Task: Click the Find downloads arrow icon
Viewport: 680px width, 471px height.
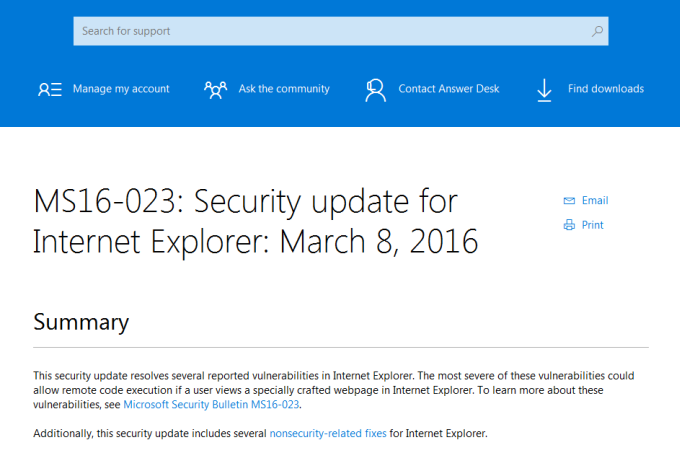Action: (x=544, y=89)
